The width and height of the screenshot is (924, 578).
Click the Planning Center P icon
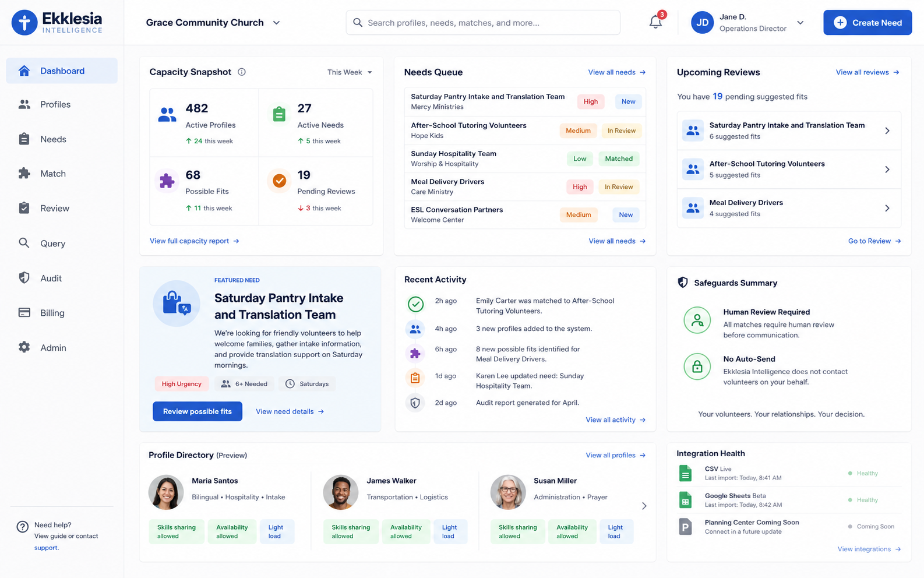685,527
